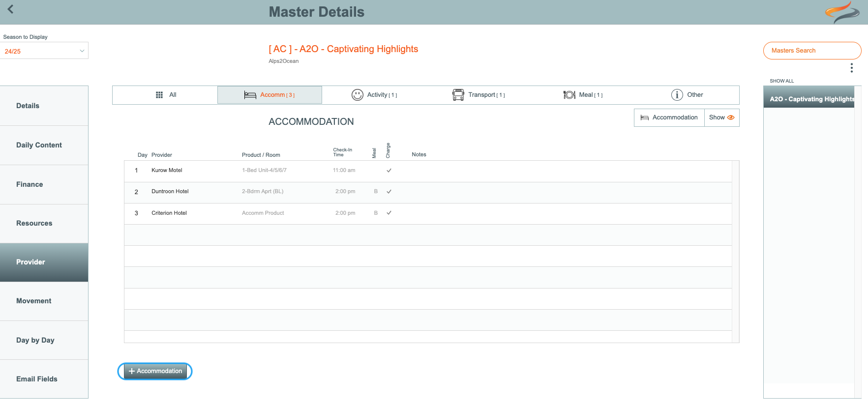Viewport: 868px width, 406px height.
Task: Open the Email Fields sidebar section
Action: pyautogui.click(x=44, y=379)
